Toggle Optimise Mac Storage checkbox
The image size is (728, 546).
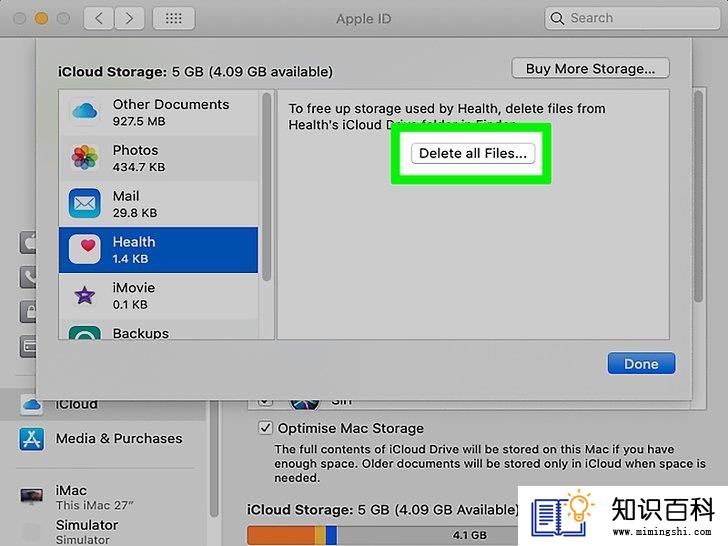(x=265, y=428)
